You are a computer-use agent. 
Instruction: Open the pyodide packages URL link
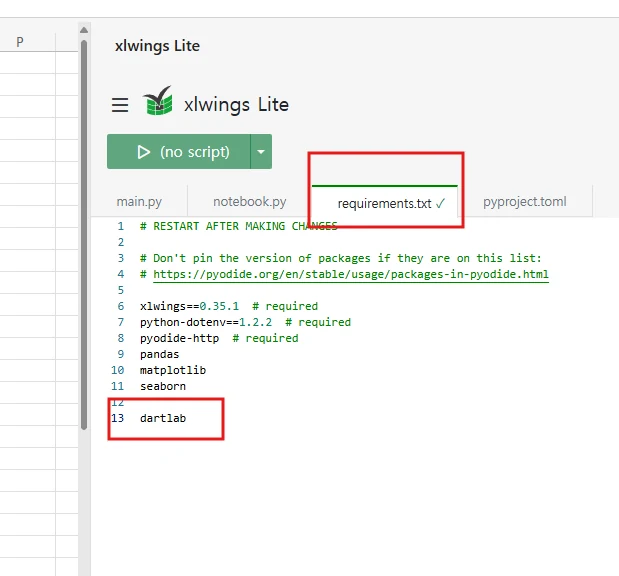point(351,274)
